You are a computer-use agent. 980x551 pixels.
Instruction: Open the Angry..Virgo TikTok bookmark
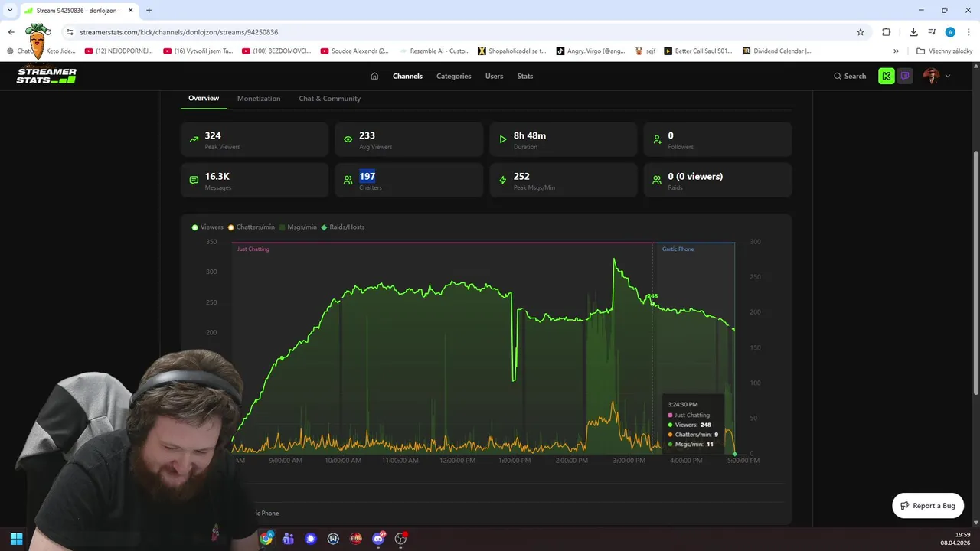(x=590, y=51)
